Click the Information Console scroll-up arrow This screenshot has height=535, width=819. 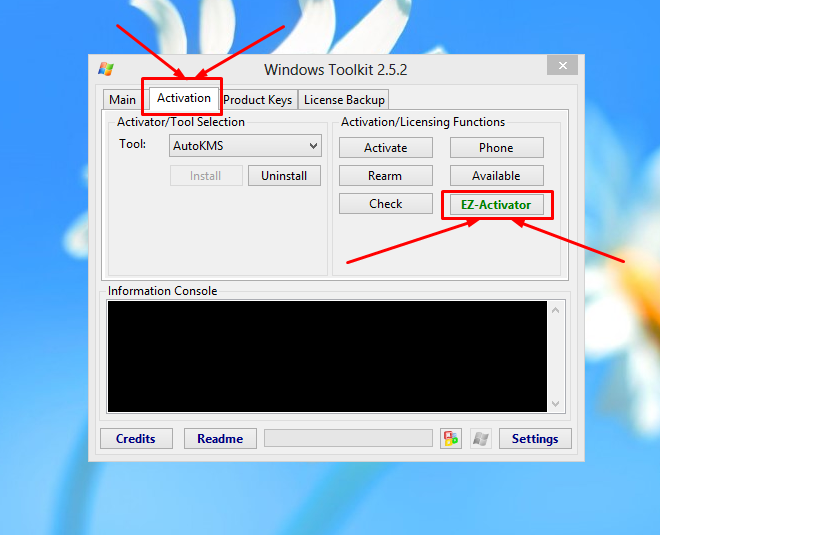[555, 310]
